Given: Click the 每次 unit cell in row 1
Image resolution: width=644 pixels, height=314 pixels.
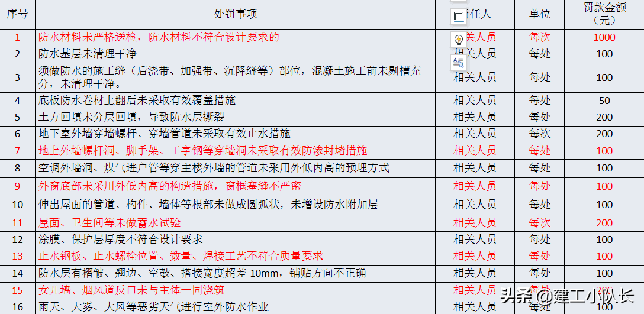Looking at the screenshot, I should [539, 37].
